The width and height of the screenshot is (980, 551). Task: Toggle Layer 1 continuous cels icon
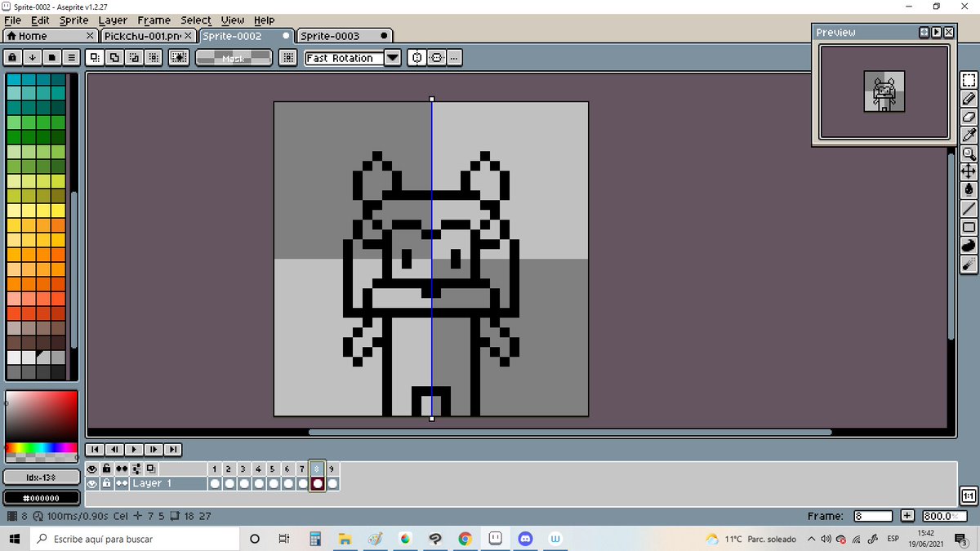[x=122, y=483]
